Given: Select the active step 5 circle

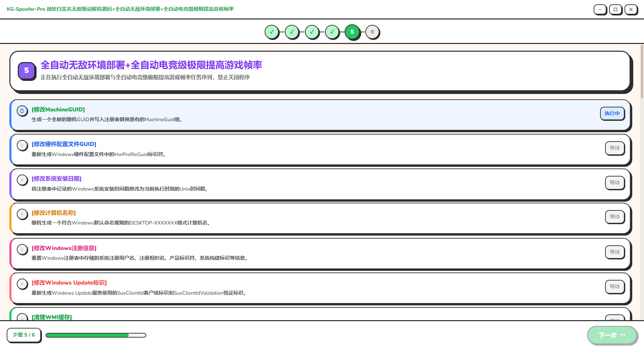Looking at the screenshot, I should pyautogui.click(x=352, y=32).
